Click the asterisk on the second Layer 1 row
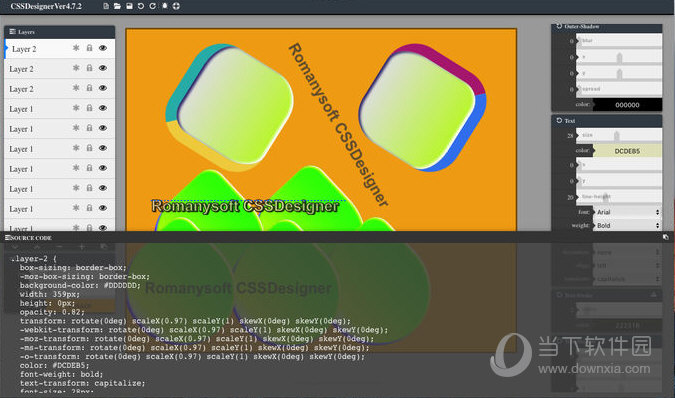Viewport: 675px width, 398px height. click(x=76, y=128)
